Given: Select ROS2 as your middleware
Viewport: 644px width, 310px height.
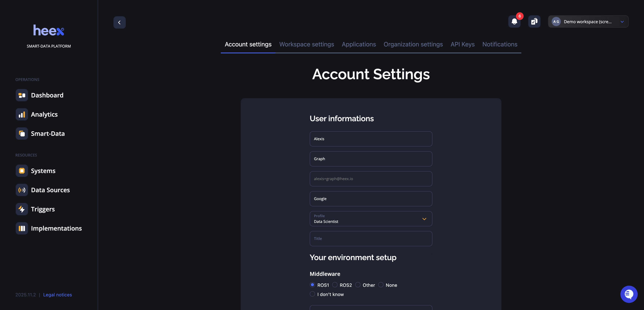Looking at the screenshot, I should coord(335,285).
